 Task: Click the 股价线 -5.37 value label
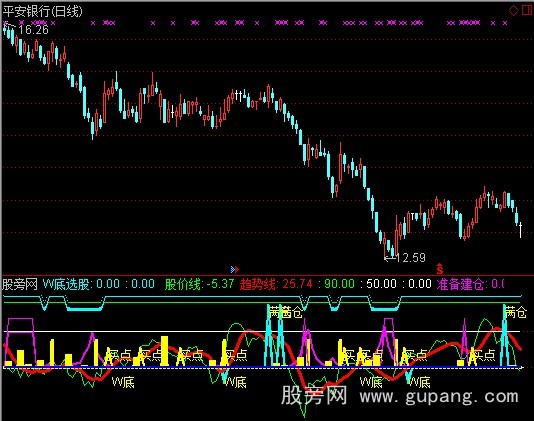[200, 284]
